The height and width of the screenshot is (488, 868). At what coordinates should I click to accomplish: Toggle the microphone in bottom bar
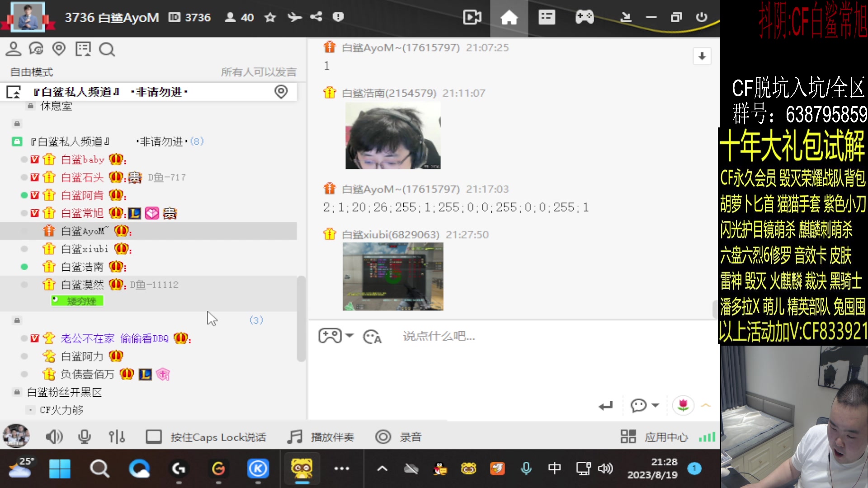pos(85,437)
